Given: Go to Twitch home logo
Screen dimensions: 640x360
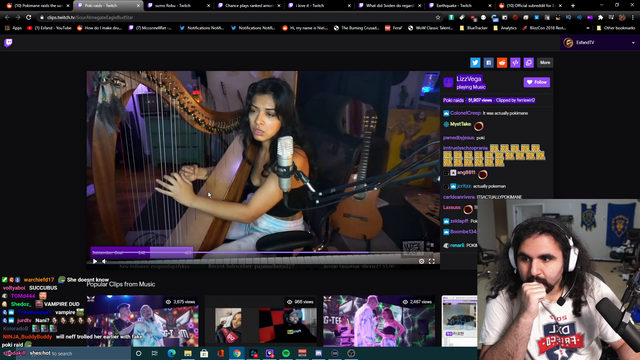Looking at the screenshot, I should tap(8, 43).
